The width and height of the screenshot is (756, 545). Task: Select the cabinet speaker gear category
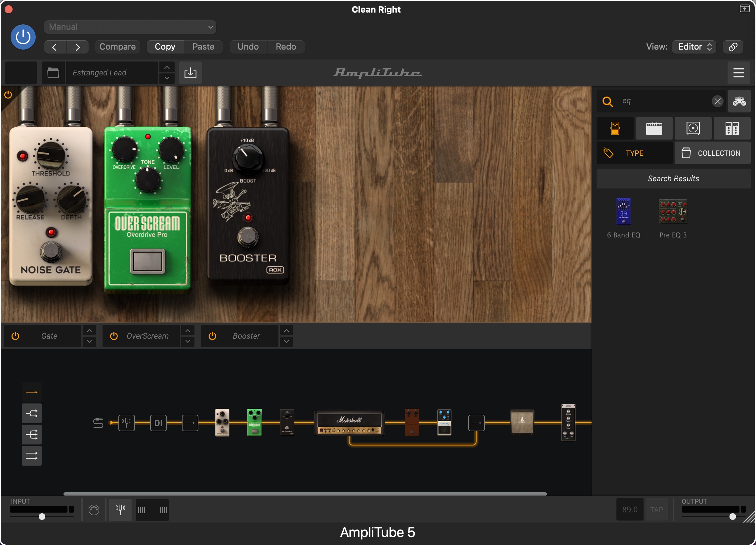click(693, 128)
